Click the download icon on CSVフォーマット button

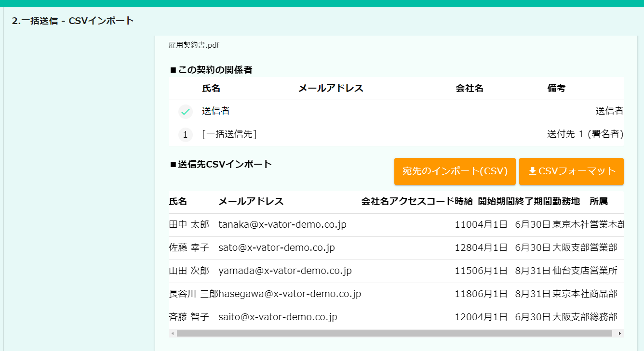[x=532, y=171]
